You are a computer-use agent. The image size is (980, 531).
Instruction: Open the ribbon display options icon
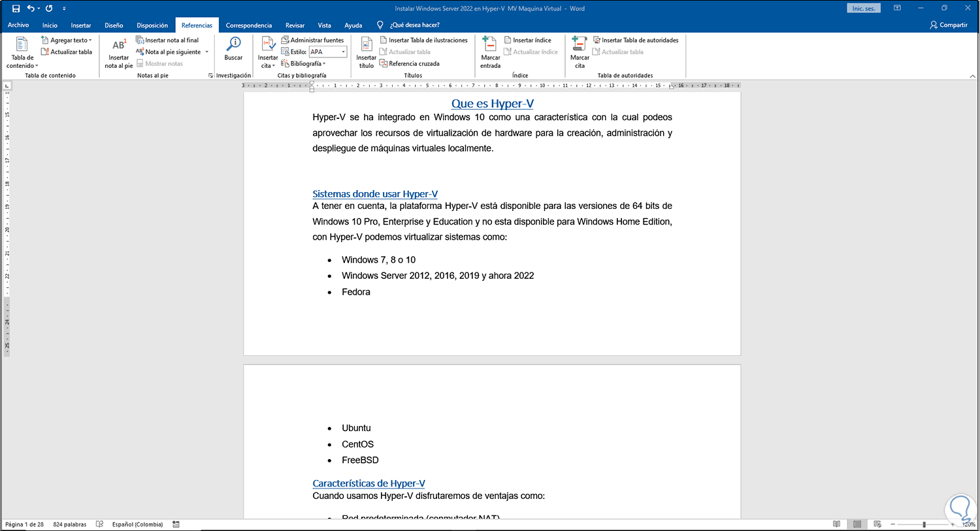(x=897, y=8)
